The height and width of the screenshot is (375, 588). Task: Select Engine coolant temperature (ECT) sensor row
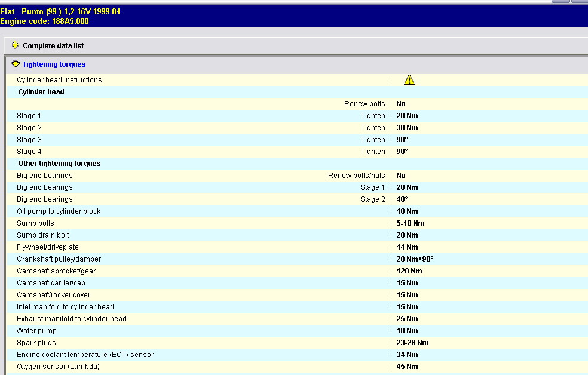coord(85,355)
